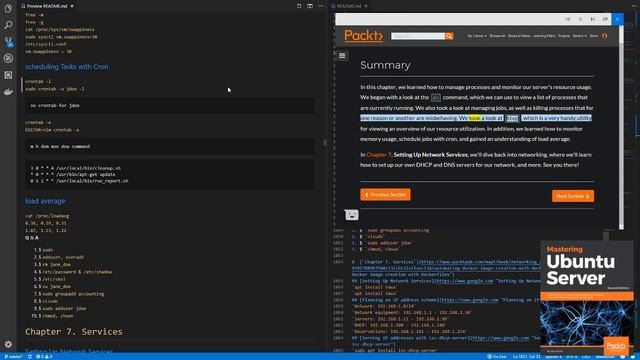Image resolution: width=640 pixels, height=360 pixels.
Task: Click the 'sudo groupadd accounting' list item
Action: [73, 294]
